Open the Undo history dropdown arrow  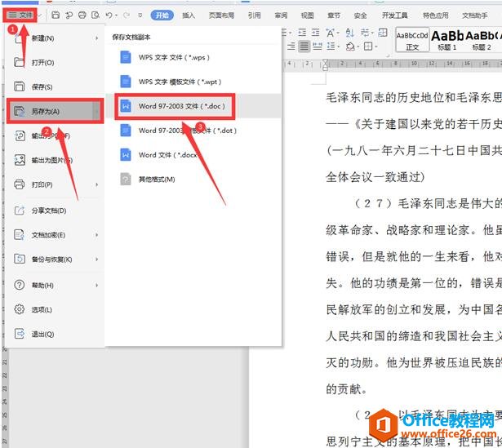[116, 15]
